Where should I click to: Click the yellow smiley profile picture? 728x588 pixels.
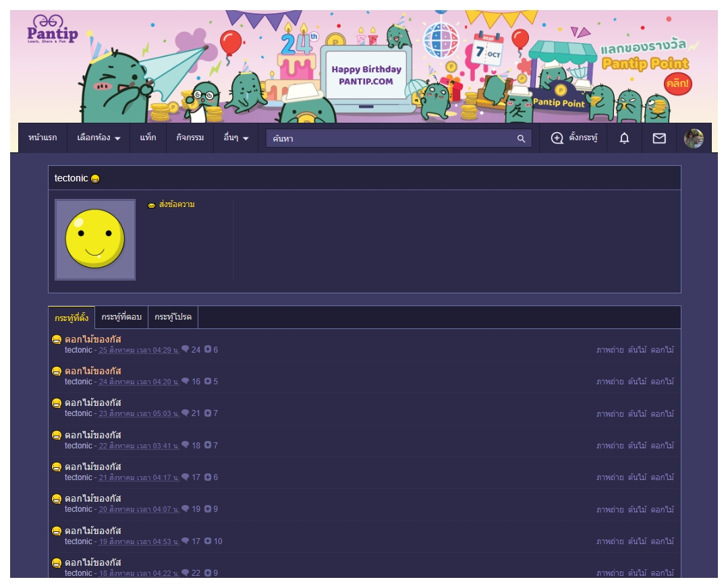tap(95, 239)
